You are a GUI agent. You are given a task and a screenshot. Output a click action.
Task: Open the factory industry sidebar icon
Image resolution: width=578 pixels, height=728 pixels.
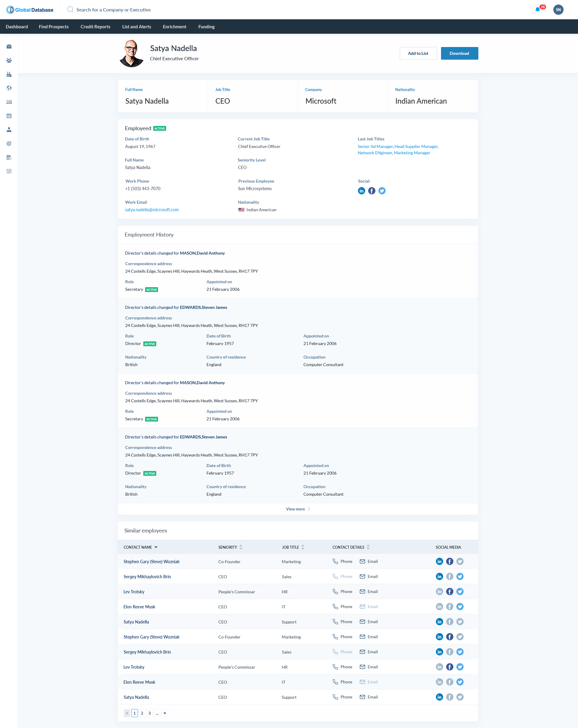(9, 74)
